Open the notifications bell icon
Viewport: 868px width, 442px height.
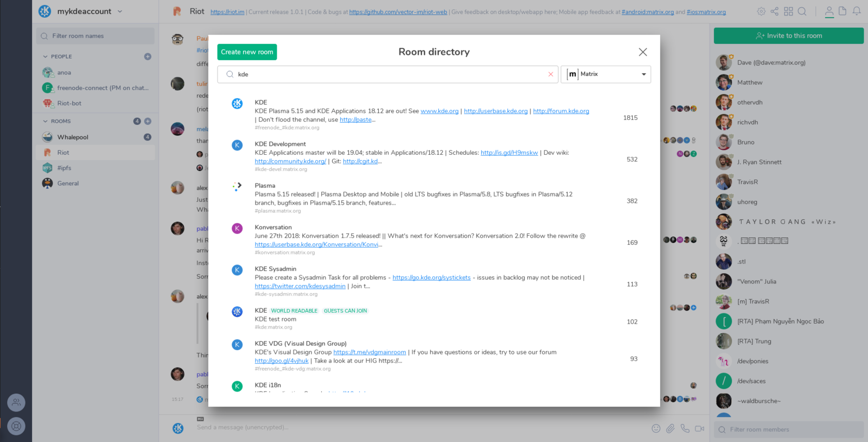coord(857,11)
